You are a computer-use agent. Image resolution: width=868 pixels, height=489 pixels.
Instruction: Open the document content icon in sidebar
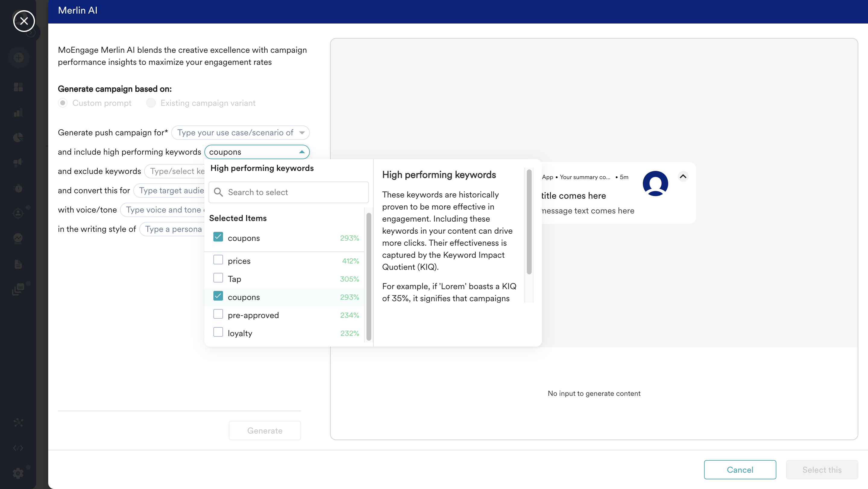18,264
